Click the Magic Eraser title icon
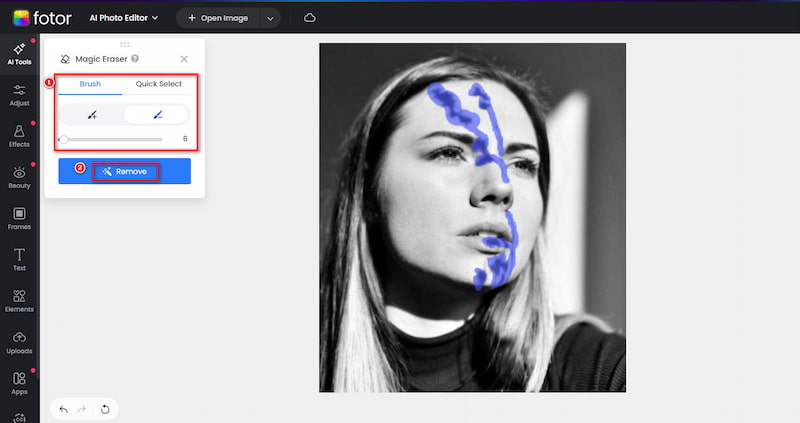 pyautogui.click(x=65, y=59)
